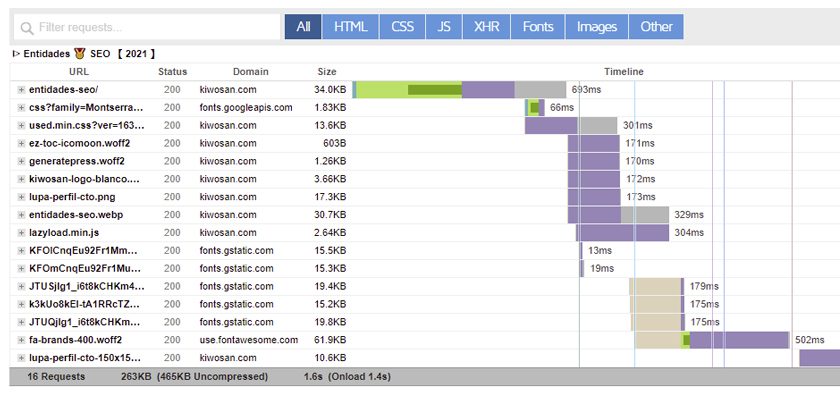Expand the generatepress.woff2 request row
Screen dimensions: 840x395
(x=21, y=161)
